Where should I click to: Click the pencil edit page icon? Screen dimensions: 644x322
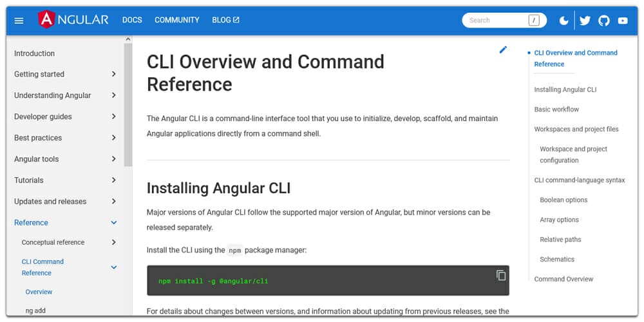click(x=503, y=50)
